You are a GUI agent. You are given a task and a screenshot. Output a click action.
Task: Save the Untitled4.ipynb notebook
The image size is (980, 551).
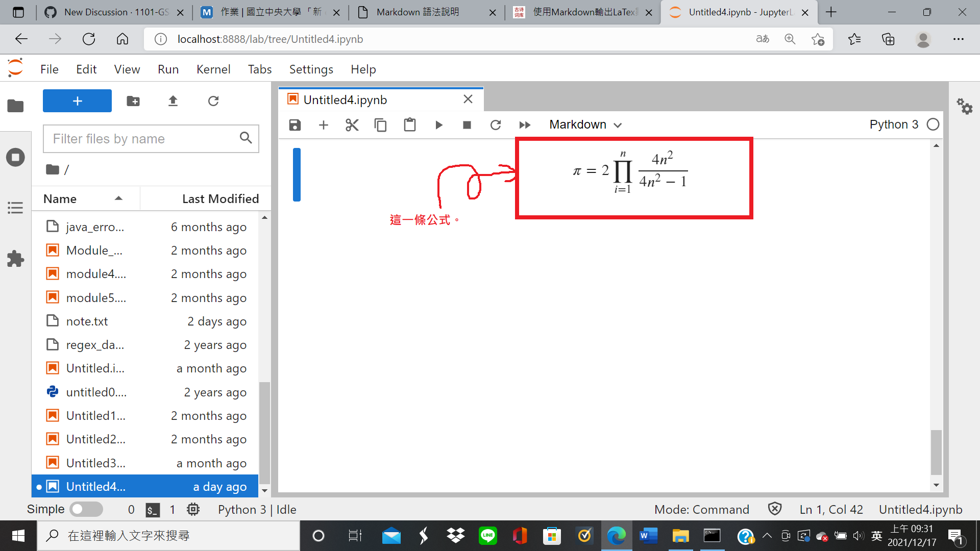pyautogui.click(x=295, y=124)
